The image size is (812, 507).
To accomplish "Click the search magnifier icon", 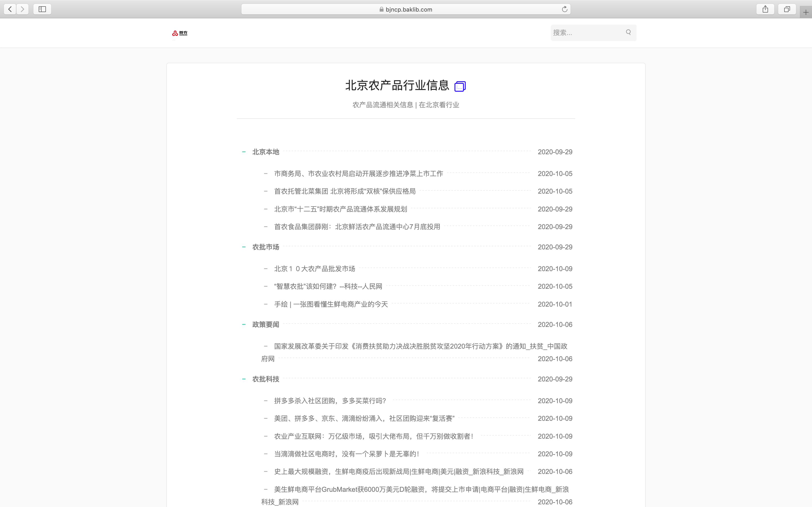I will [628, 32].
